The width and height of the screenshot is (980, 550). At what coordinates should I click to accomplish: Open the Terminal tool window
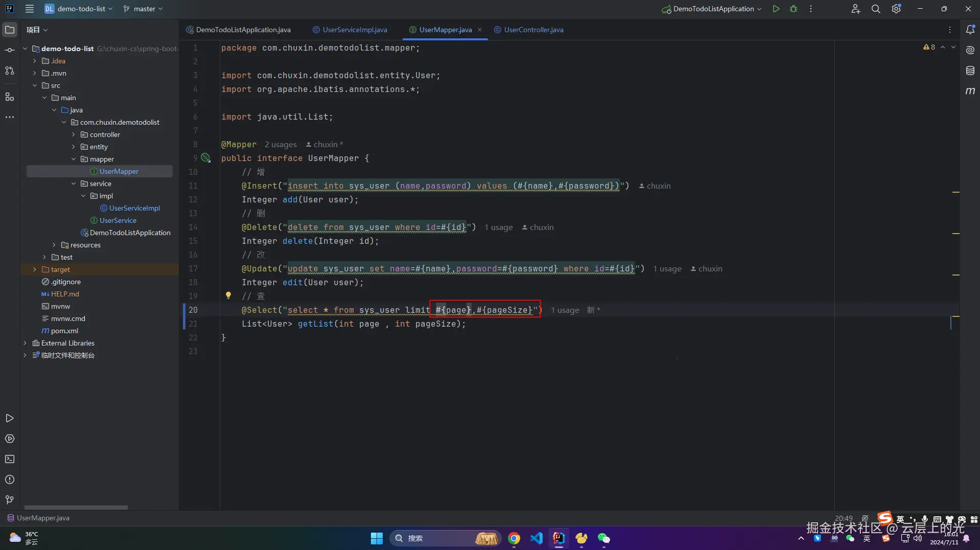(x=10, y=459)
